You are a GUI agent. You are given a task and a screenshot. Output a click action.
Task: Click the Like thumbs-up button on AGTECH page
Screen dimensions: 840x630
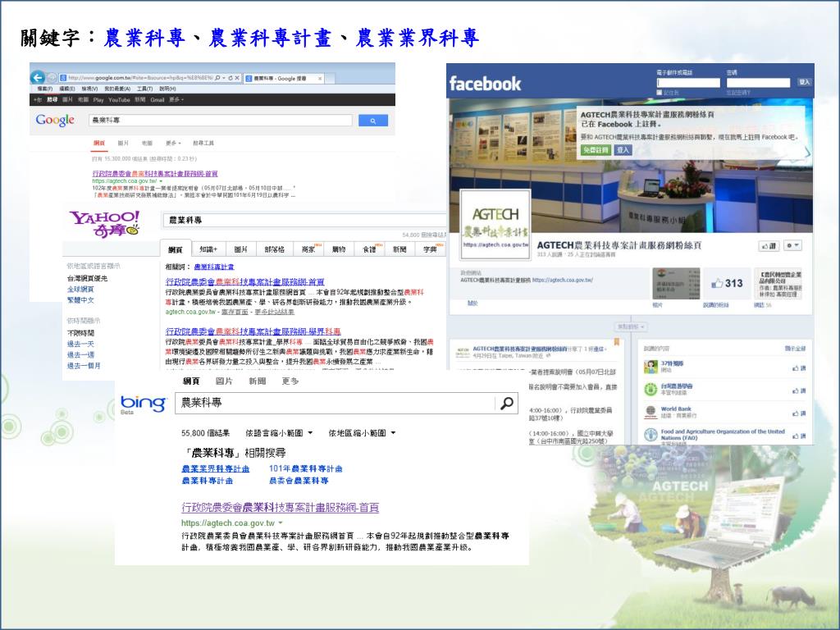click(x=769, y=246)
